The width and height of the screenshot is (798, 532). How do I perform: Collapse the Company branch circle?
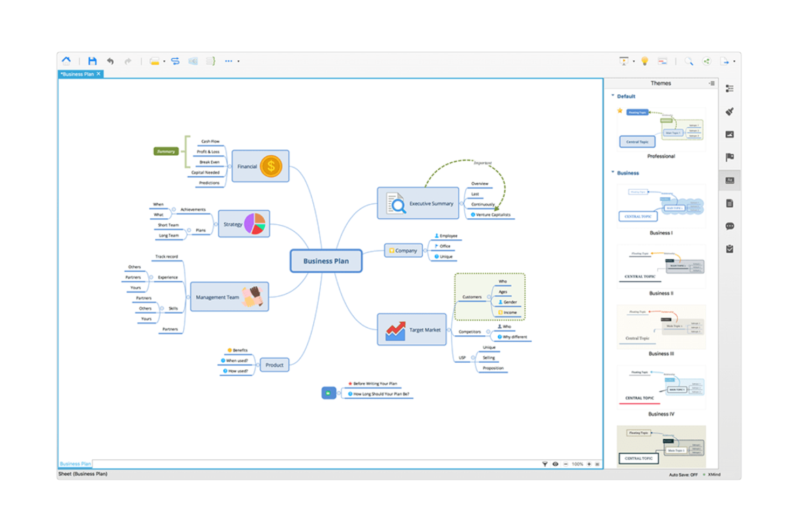pos(425,251)
